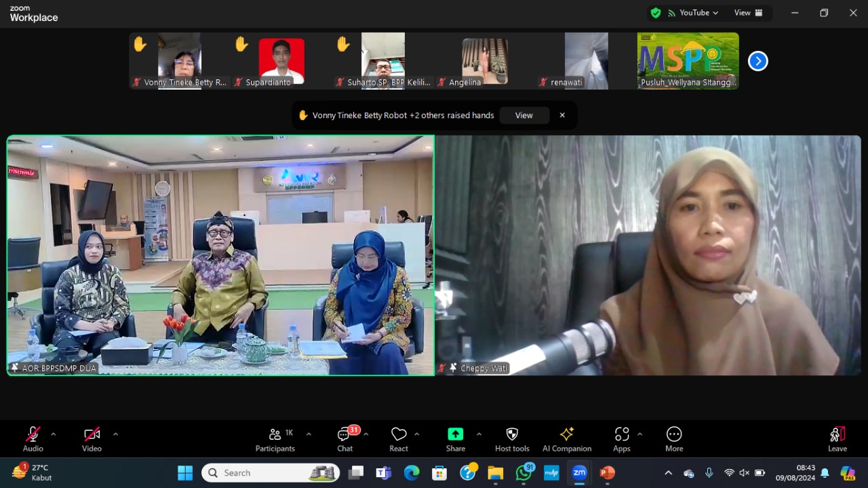
Task: Click View to see raised hands list
Action: [524, 115]
